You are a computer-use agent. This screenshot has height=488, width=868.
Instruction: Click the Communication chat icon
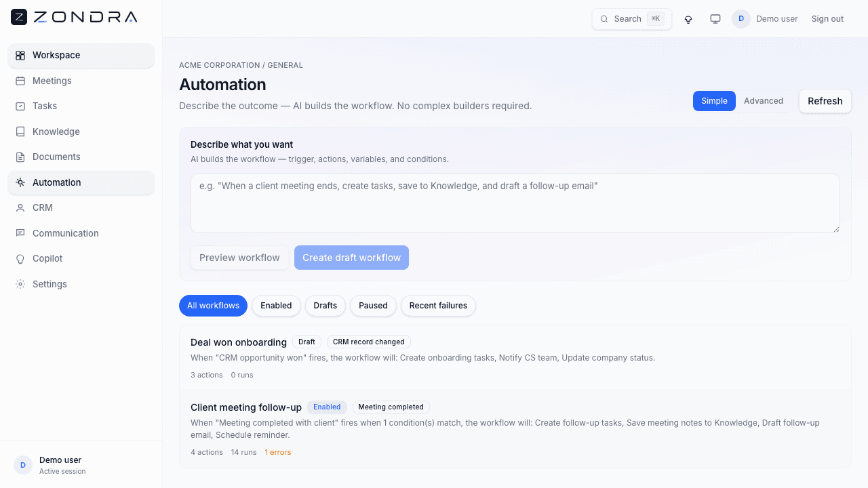pyautogui.click(x=20, y=233)
